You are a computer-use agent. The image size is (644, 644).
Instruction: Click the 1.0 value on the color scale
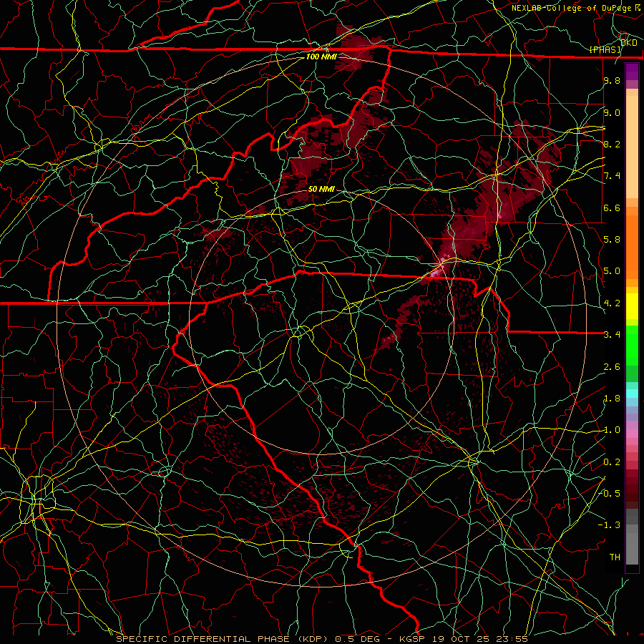(612, 430)
